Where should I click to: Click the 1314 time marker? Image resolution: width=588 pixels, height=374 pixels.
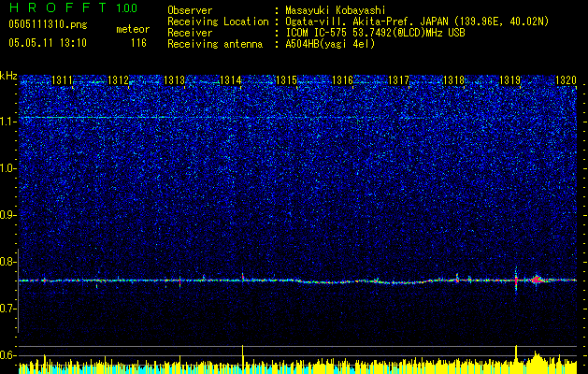(x=230, y=80)
